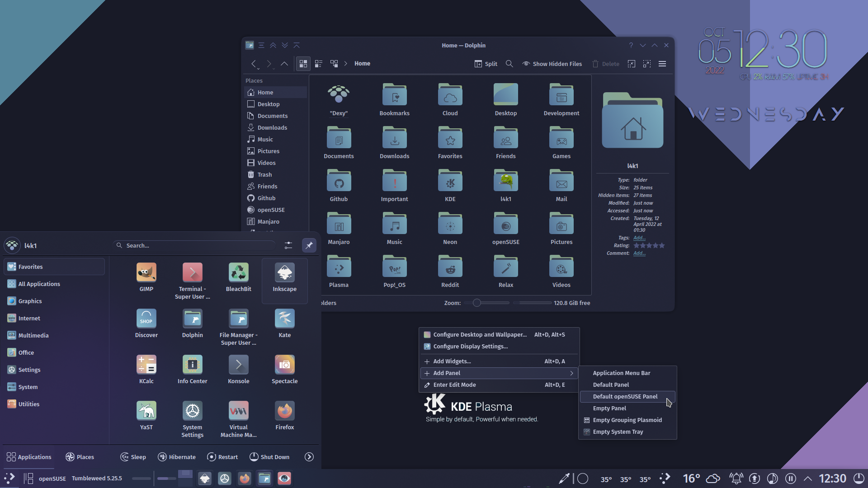Open Info Center application
The height and width of the screenshot is (488, 868).
192,365
